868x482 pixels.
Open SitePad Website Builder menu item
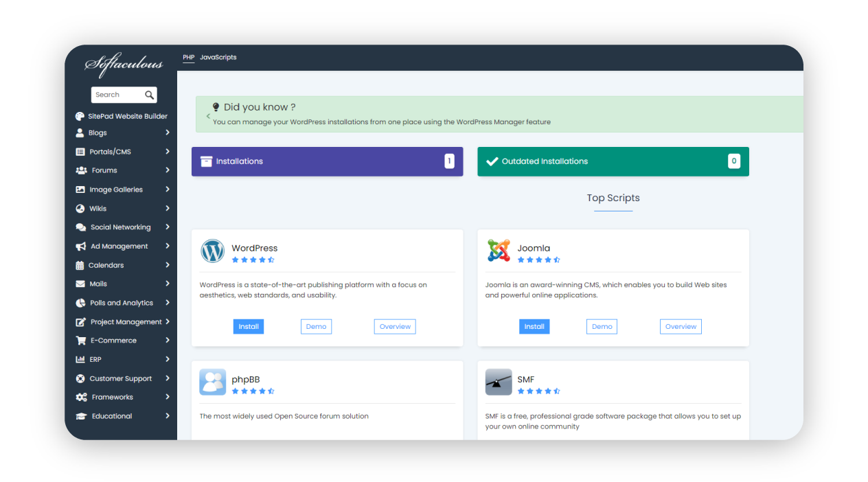(122, 116)
